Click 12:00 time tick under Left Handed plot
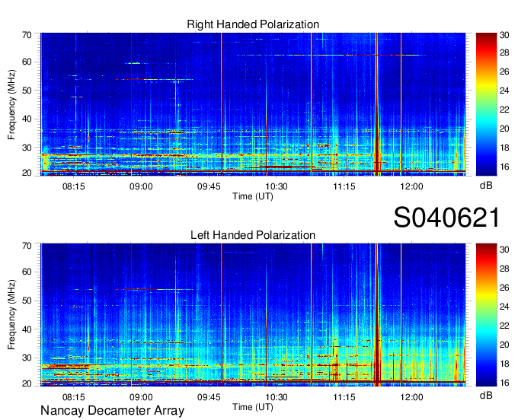518x420 pixels. 411,397
